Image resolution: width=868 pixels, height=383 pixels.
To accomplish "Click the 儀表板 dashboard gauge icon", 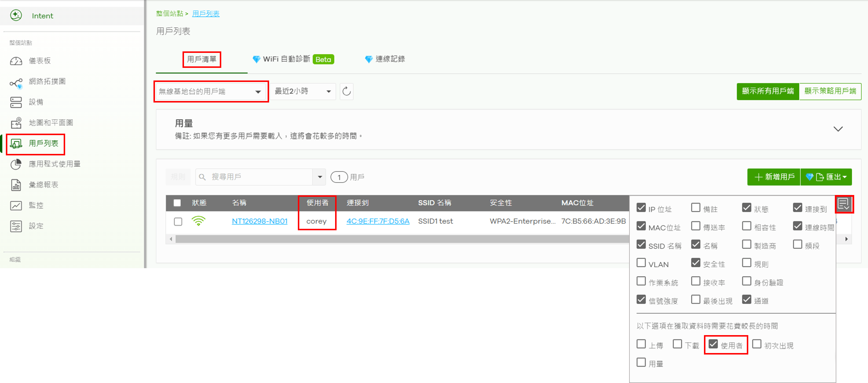I will pyautogui.click(x=16, y=61).
